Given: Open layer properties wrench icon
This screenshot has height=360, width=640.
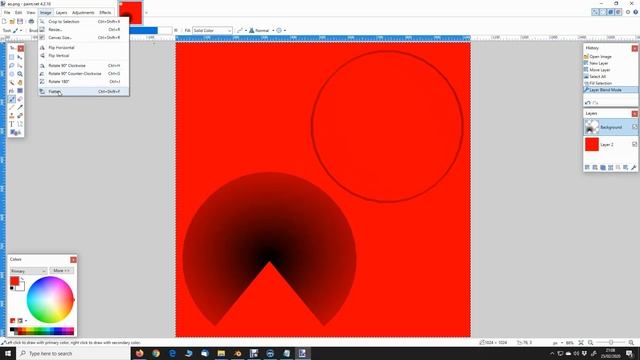Looking at the screenshot, I should tap(633, 167).
